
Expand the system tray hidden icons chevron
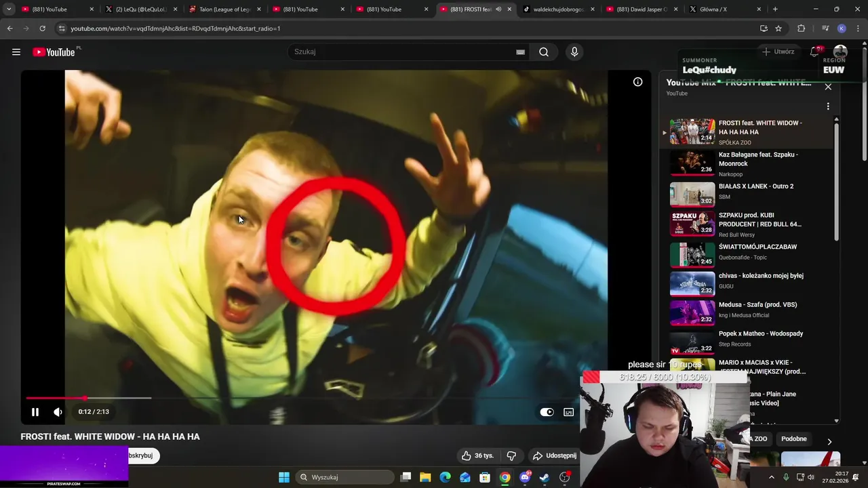pyautogui.click(x=771, y=477)
